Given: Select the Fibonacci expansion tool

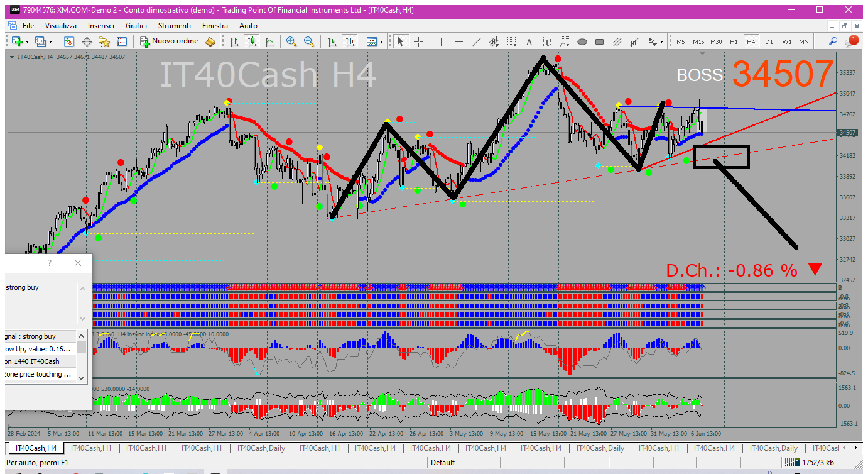Looking at the screenshot, I should 564,41.
